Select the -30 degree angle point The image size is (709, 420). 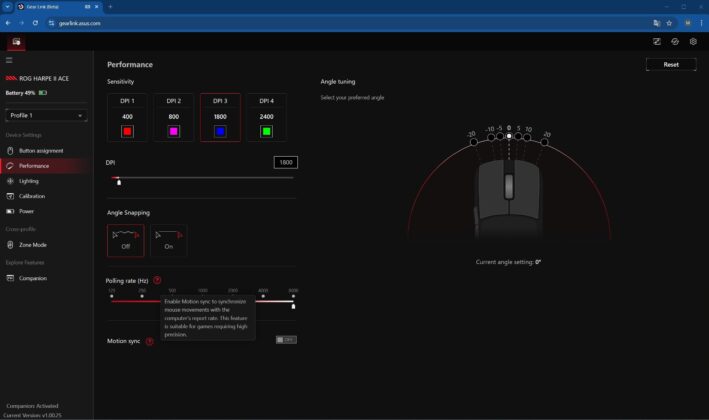(x=474, y=142)
